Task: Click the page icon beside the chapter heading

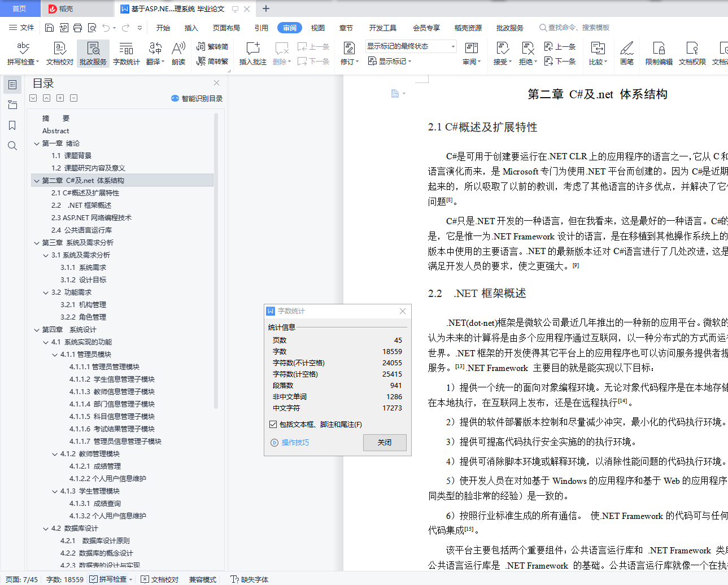Action: point(395,93)
